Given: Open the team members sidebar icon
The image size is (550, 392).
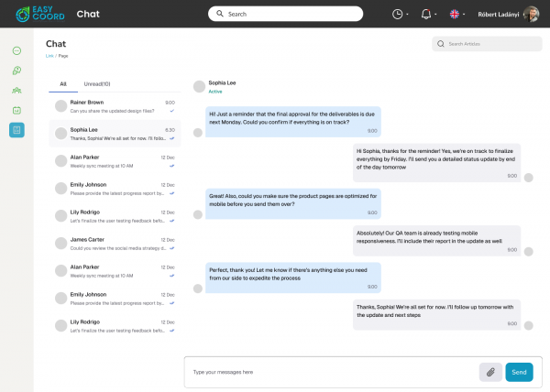Looking at the screenshot, I should pos(16,90).
